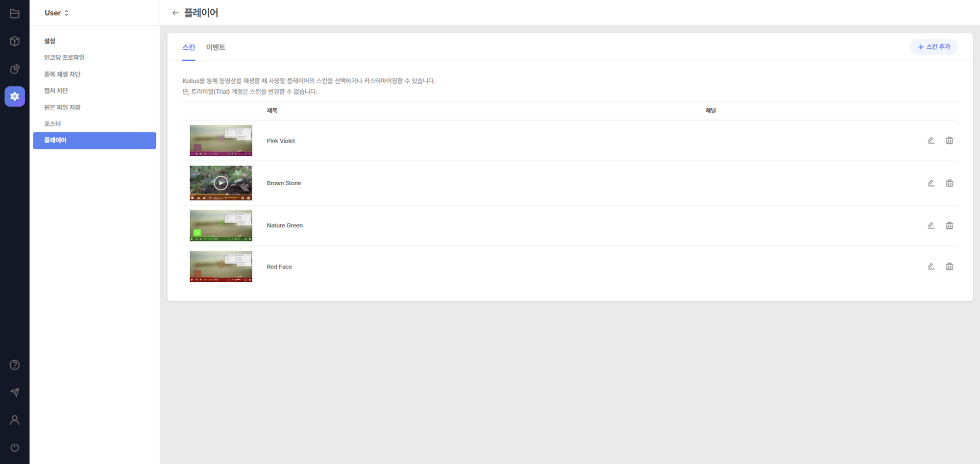
Task: Edit the Nature Green skin
Action: [x=931, y=225]
